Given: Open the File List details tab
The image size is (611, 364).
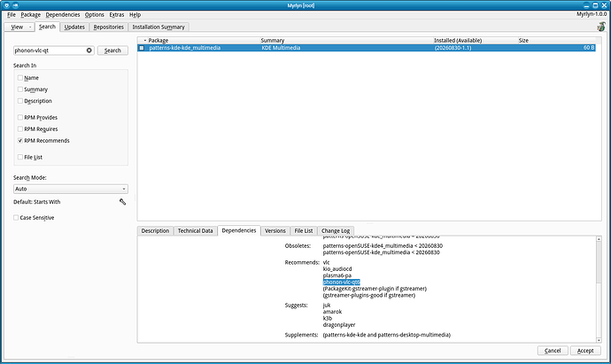Looking at the screenshot, I should (x=304, y=231).
